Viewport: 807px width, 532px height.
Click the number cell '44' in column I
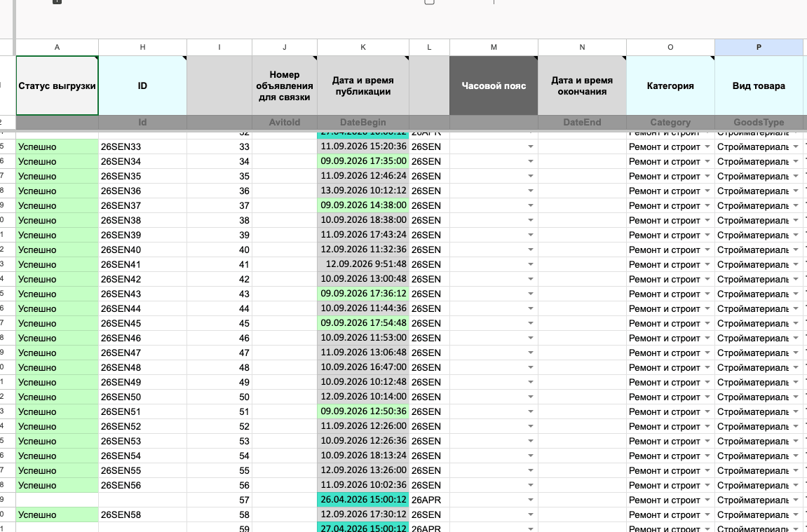[219, 308]
